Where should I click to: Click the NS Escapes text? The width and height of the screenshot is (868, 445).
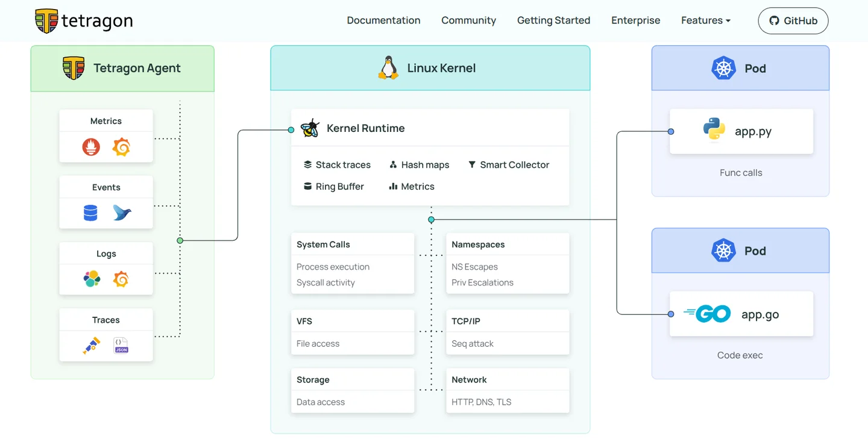point(474,267)
